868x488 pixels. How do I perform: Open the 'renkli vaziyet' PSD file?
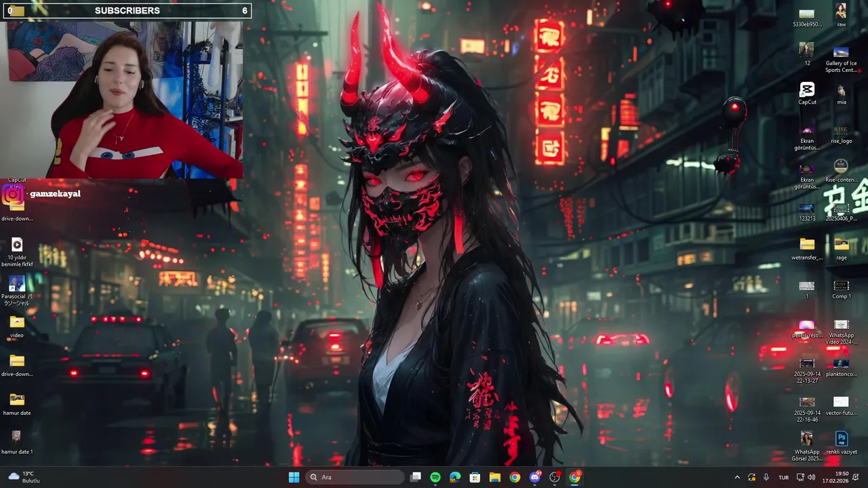pos(842,444)
